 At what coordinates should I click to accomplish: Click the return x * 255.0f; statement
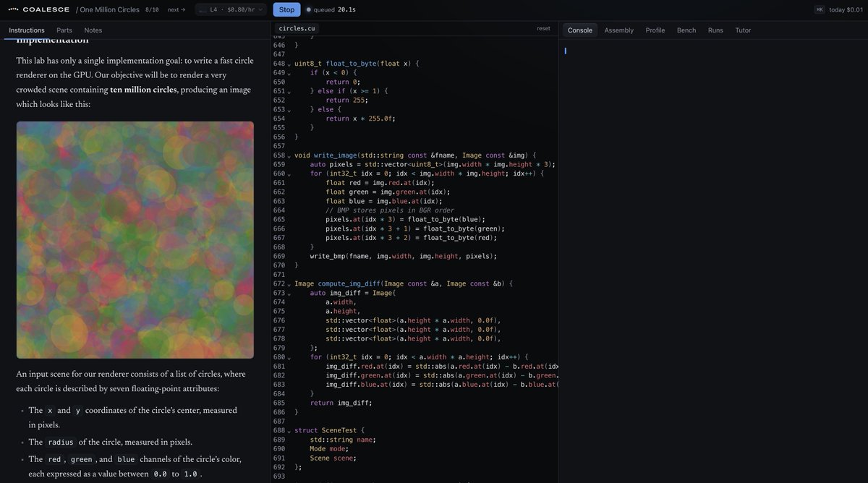(x=361, y=119)
